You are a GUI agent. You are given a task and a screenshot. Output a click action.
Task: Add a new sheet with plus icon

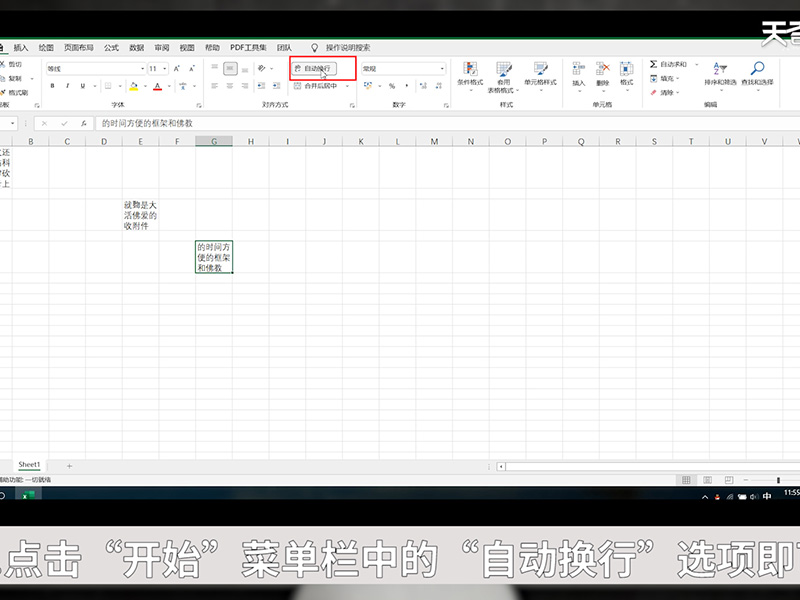pos(69,466)
